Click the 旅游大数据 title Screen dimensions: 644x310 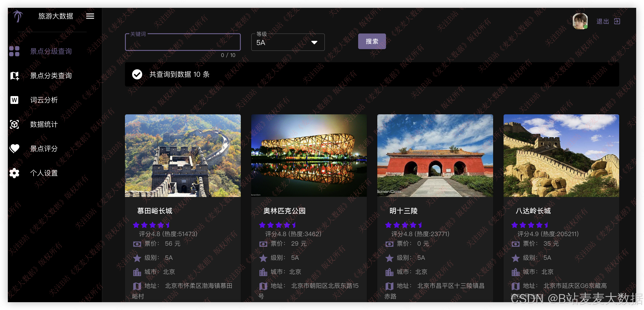56,16
